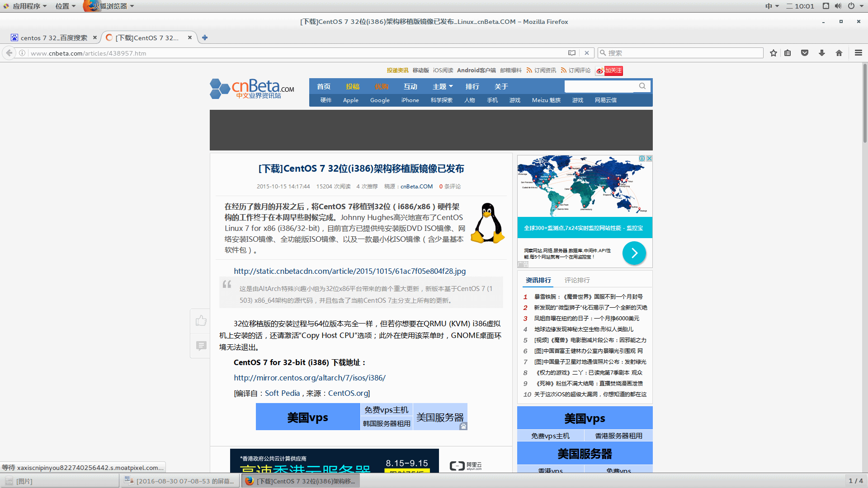The image size is (868, 488).
Task: Save page to Pocket icon
Action: (805, 53)
